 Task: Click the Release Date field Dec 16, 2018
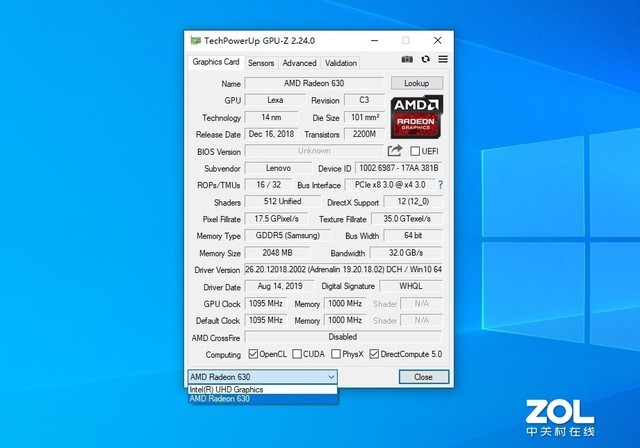point(271,134)
